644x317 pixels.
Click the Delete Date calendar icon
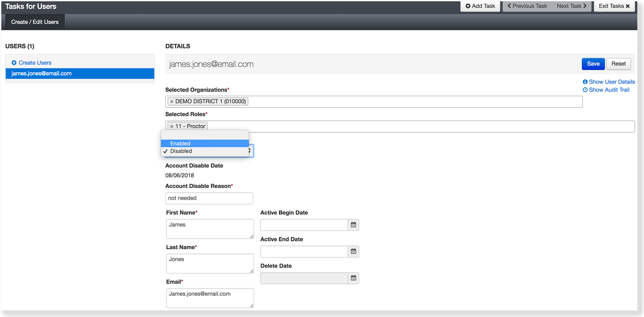pyautogui.click(x=353, y=278)
